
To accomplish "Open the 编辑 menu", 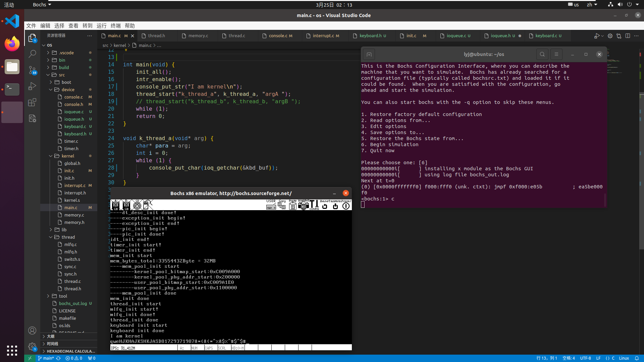I will (45, 26).
